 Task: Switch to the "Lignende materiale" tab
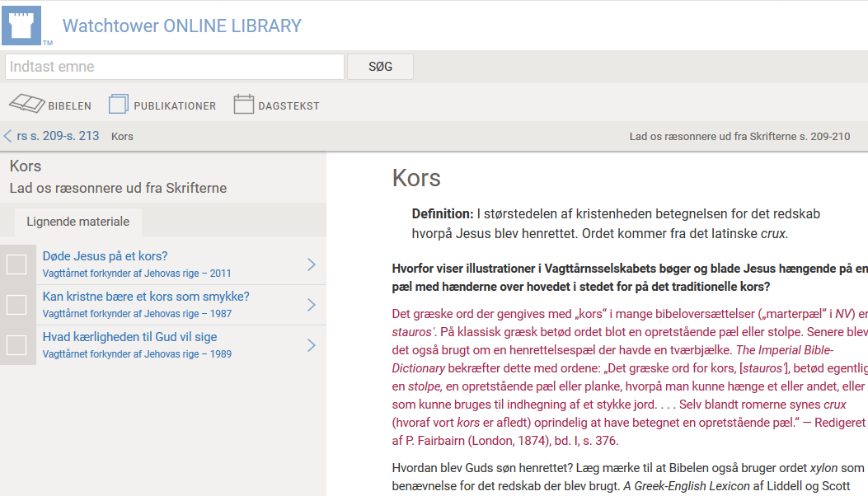tap(78, 222)
